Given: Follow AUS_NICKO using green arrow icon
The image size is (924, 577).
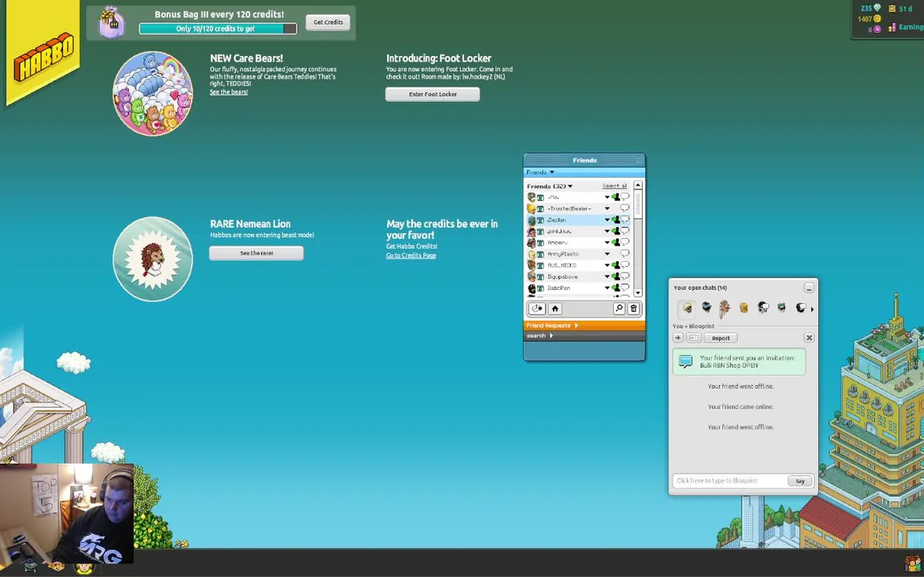Looking at the screenshot, I should click(615, 265).
